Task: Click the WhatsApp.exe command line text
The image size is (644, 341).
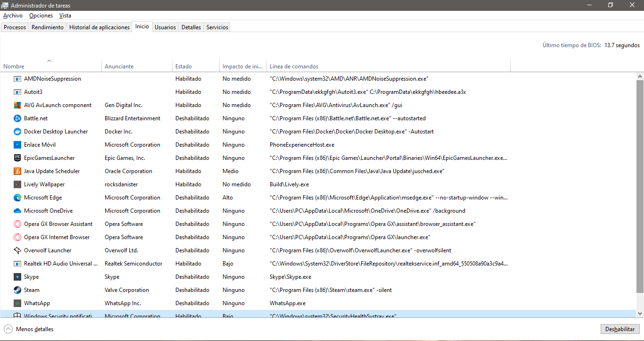Action: (288, 303)
